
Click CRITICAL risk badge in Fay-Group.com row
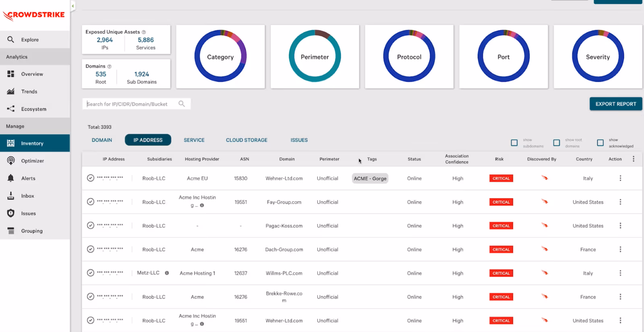pyautogui.click(x=501, y=202)
